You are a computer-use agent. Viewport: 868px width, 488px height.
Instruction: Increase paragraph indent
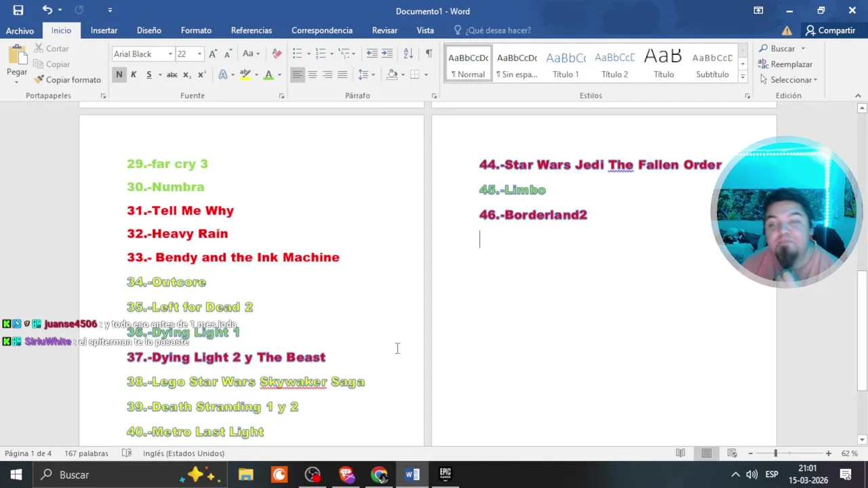(x=387, y=54)
